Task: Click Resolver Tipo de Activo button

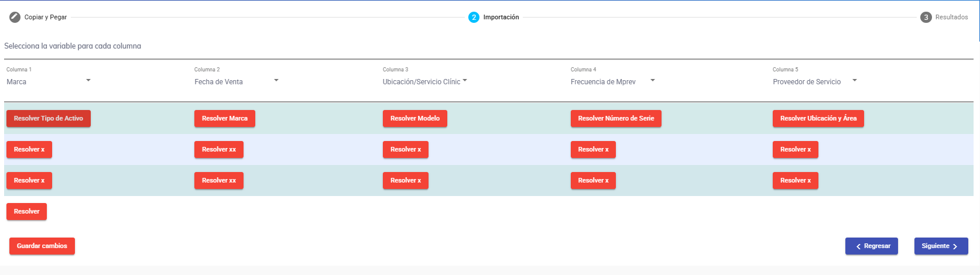Action: coord(49,118)
